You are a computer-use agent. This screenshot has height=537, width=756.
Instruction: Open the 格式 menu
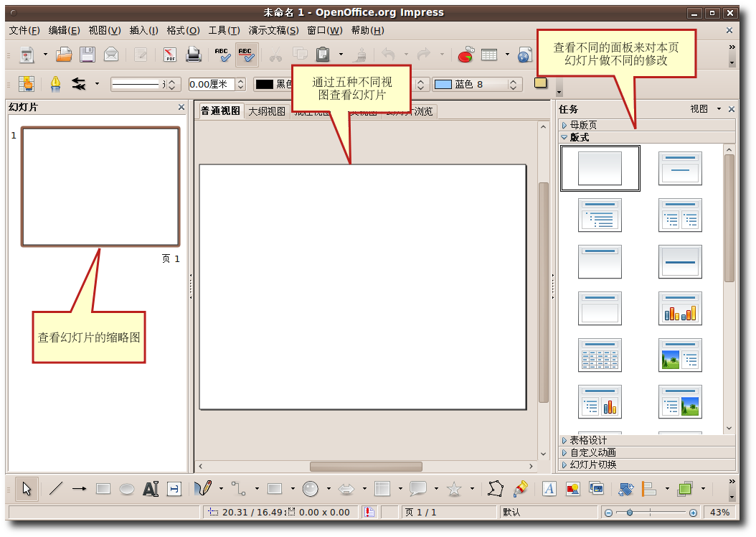coord(183,30)
